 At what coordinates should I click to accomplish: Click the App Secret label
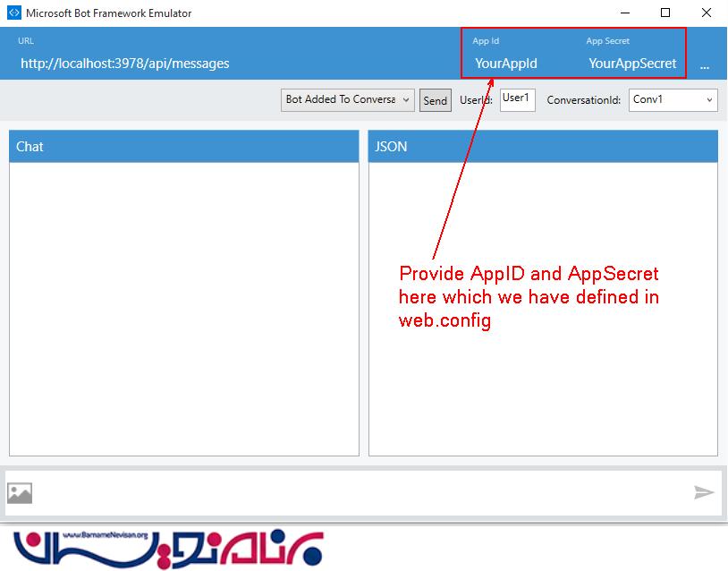[x=607, y=41]
